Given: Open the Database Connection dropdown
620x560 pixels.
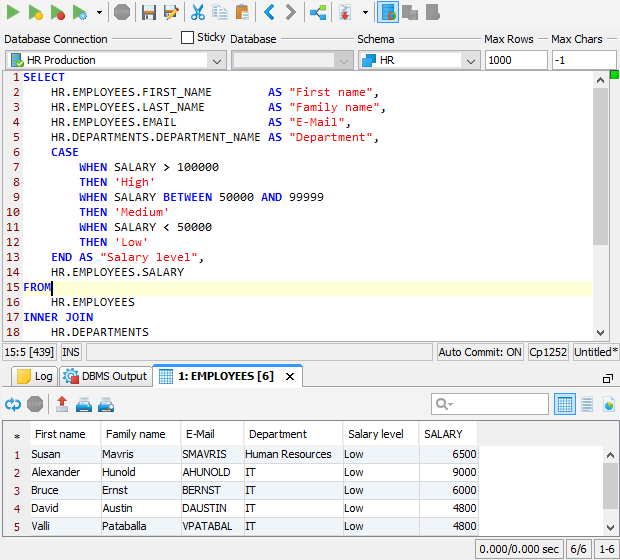Looking at the screenshot, I should [x=214, y=61].
